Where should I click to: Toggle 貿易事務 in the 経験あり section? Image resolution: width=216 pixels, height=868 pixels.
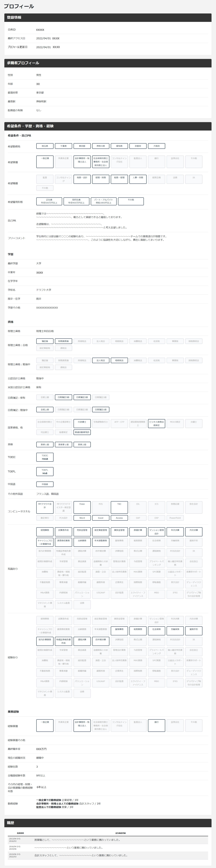pos(119,631)
